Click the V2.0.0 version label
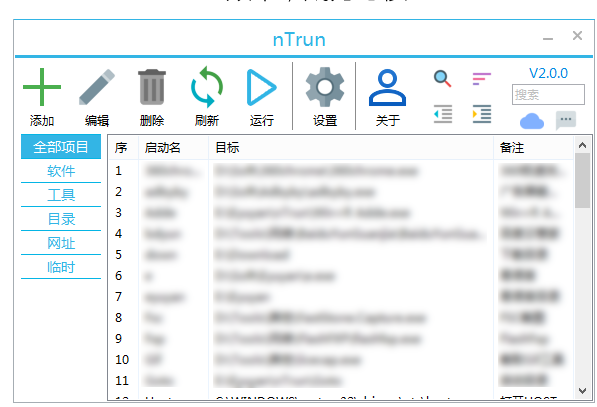This screenshot has height=407, width=597. (548, 73)
